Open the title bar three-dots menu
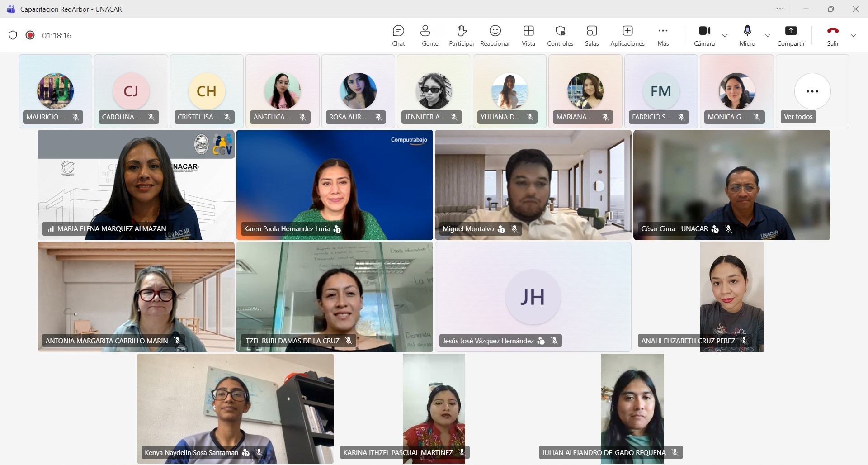 click(x=780, y=9)
